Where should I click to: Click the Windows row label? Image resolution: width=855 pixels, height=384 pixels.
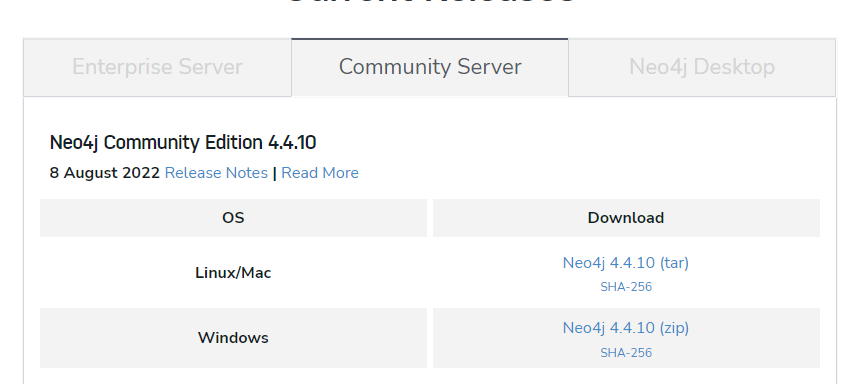(233, 338)
